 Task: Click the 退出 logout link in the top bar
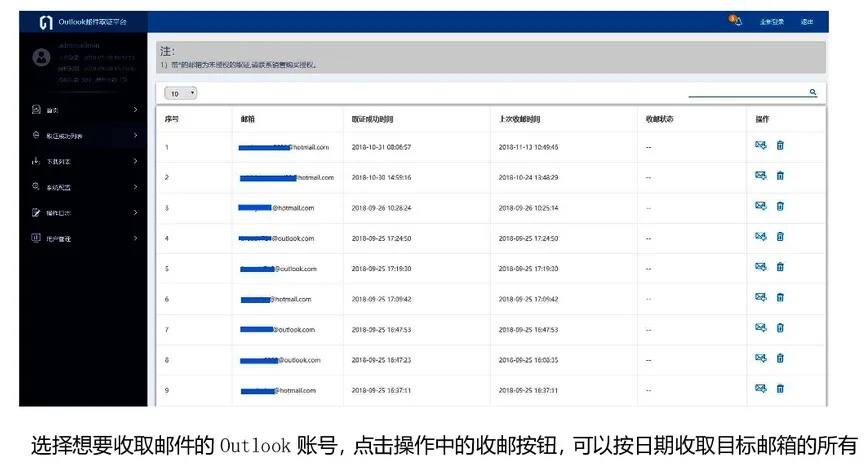(807, 21)
